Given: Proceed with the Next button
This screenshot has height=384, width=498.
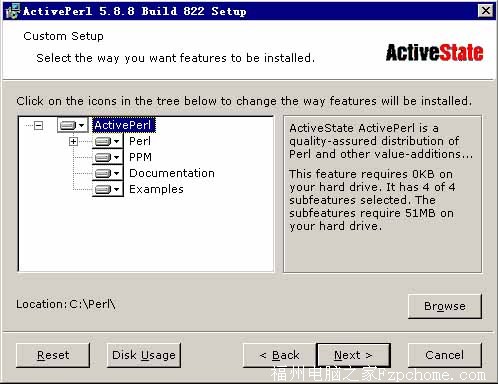Looking at the screenshot, I should coord(353,355).
